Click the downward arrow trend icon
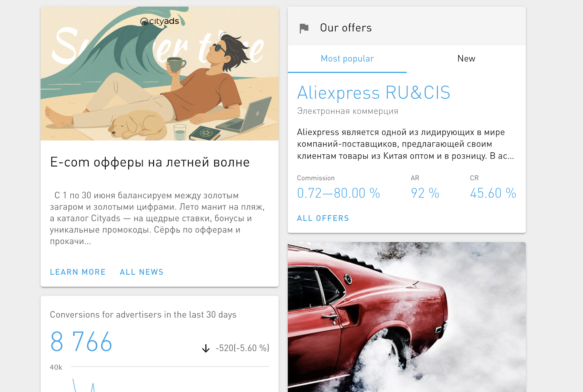This screenshot has height=392, width=583. pos(206,348)
